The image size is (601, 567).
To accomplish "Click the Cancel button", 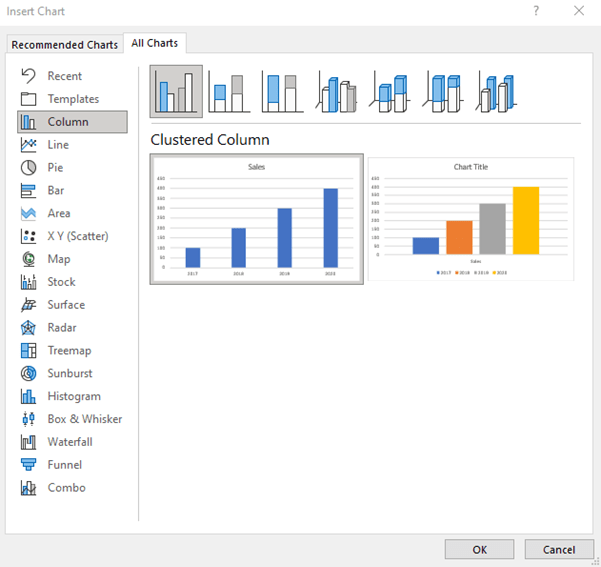I will pyautogui.click(x=558, y=549).
